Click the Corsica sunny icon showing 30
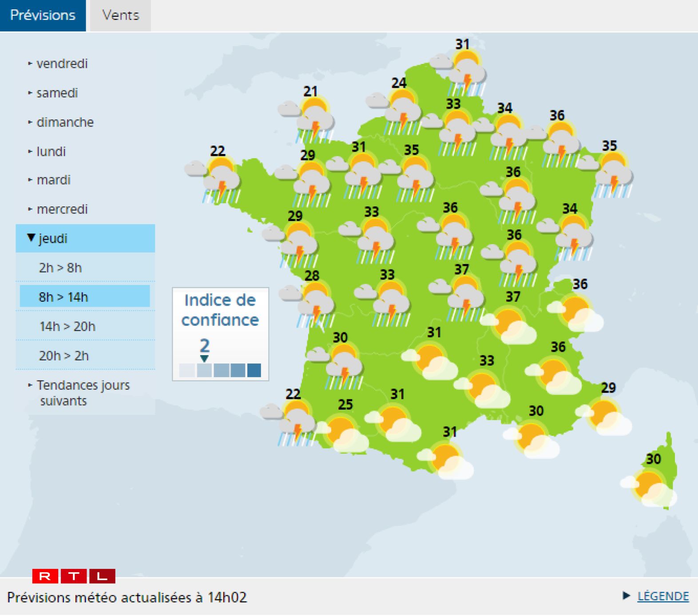This screenshot has height=616, width=698. click(649, 487)
